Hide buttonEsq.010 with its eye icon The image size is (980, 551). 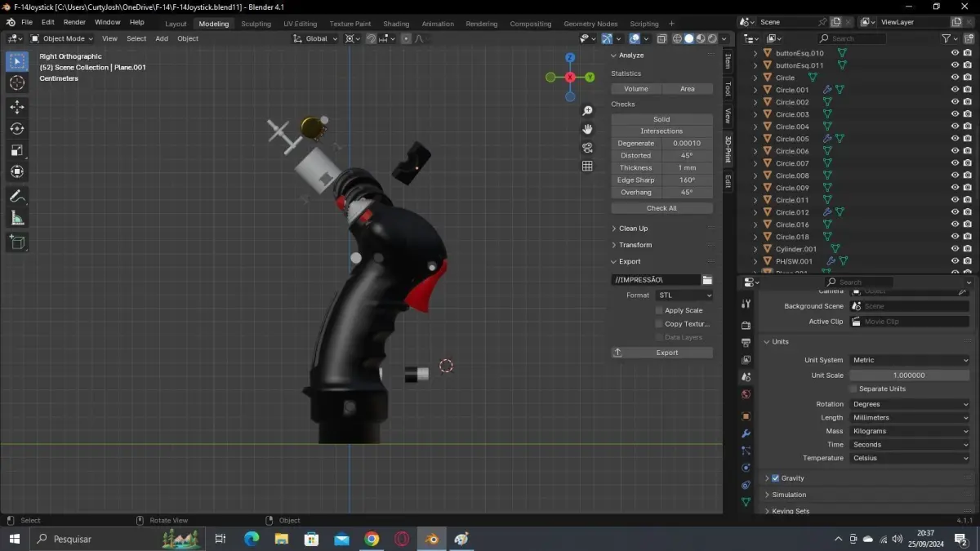(x=955, y=53)
